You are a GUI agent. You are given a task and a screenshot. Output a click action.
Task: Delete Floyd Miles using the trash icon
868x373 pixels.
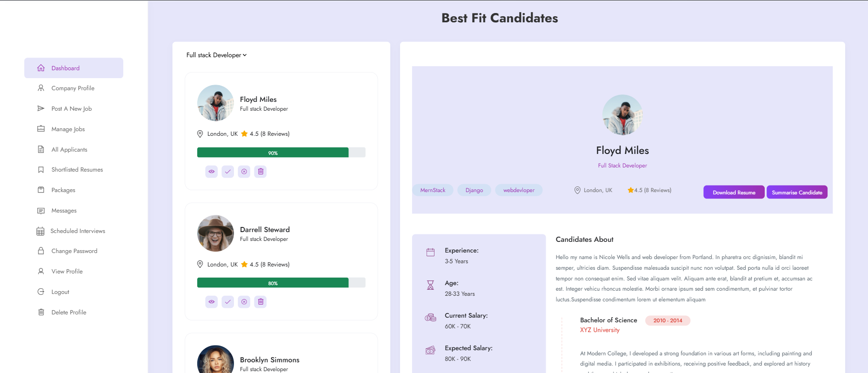(260, 172)
